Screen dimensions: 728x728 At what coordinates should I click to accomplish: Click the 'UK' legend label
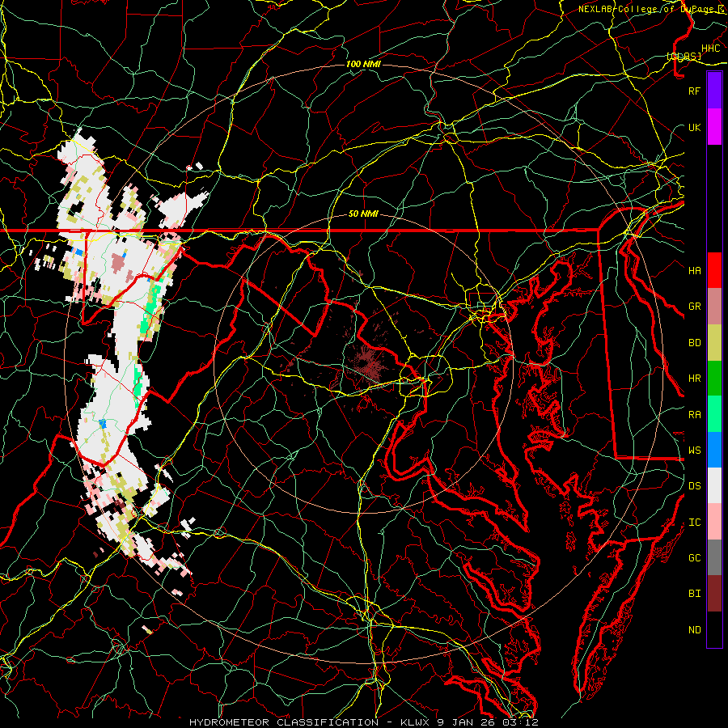694,127
